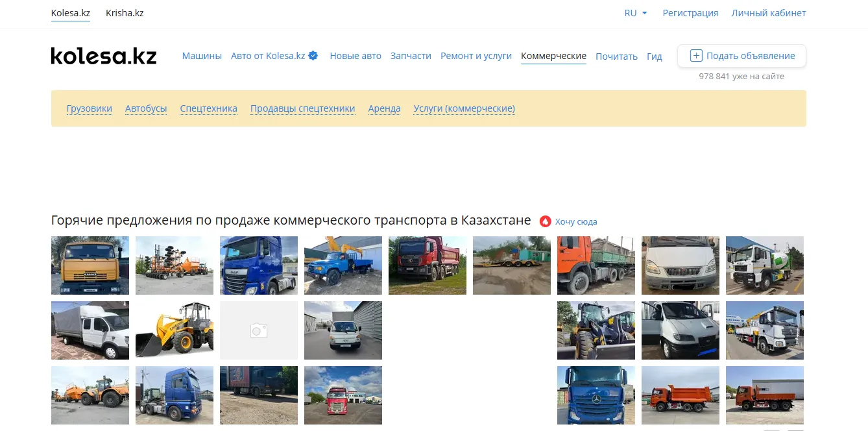Click the 978 841 уже на сайте text
The image size is (868, 431).
pos(741,77)
